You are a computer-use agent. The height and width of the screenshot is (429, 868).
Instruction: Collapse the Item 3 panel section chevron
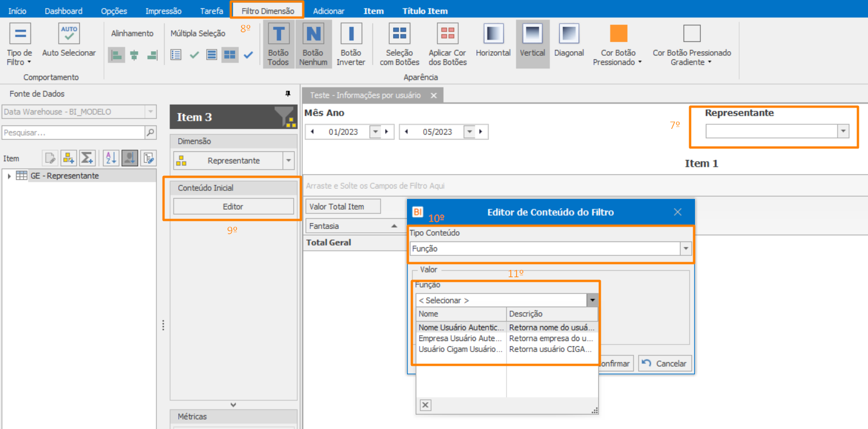point(233,404)
